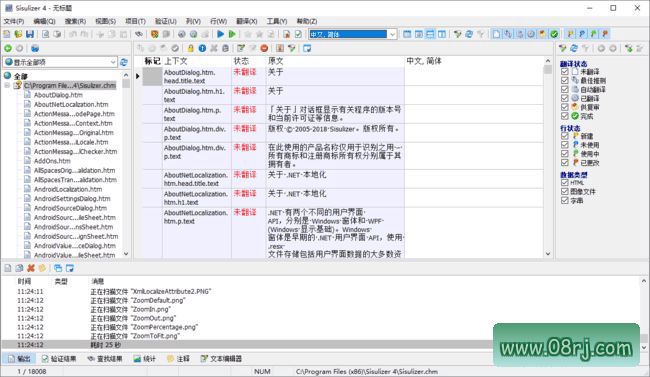Toggle the 自动翻译 checkbox

tap(565, 89)
